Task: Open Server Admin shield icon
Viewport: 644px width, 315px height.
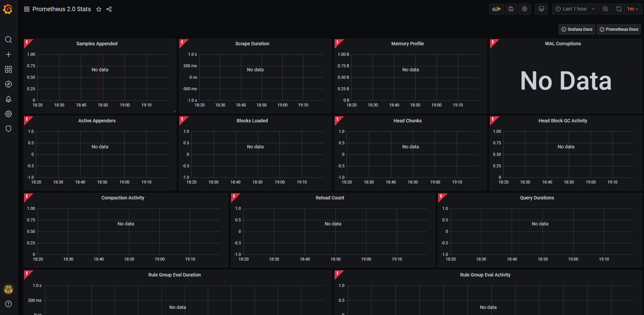Action: (x=8, y=129)
